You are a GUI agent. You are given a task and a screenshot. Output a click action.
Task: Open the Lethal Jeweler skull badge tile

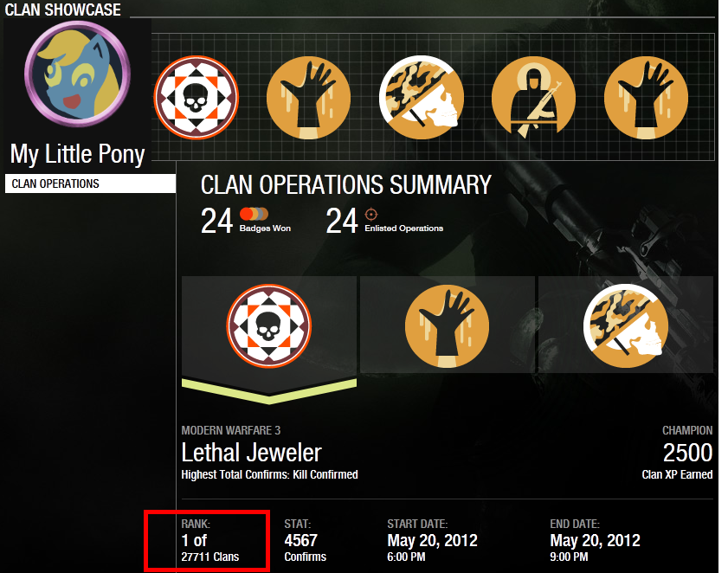click(x=269, y=325)
